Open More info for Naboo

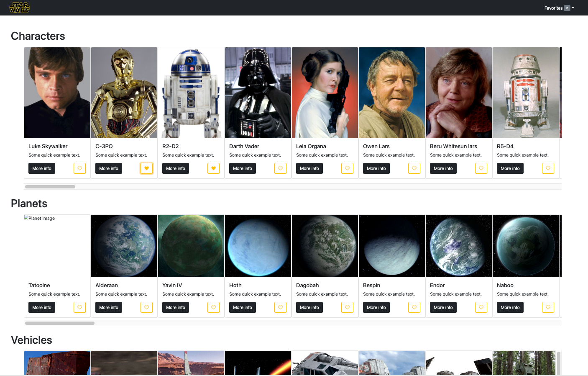510,307
